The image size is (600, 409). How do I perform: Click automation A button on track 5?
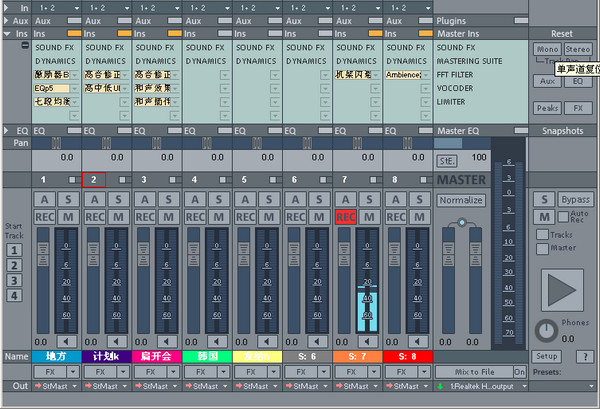pos(246,200)
